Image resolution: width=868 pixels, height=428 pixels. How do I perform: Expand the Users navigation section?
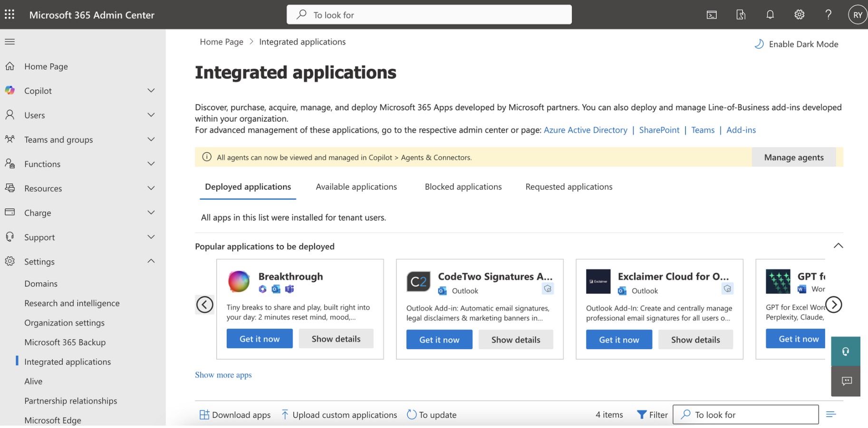[x=151, y=115]
